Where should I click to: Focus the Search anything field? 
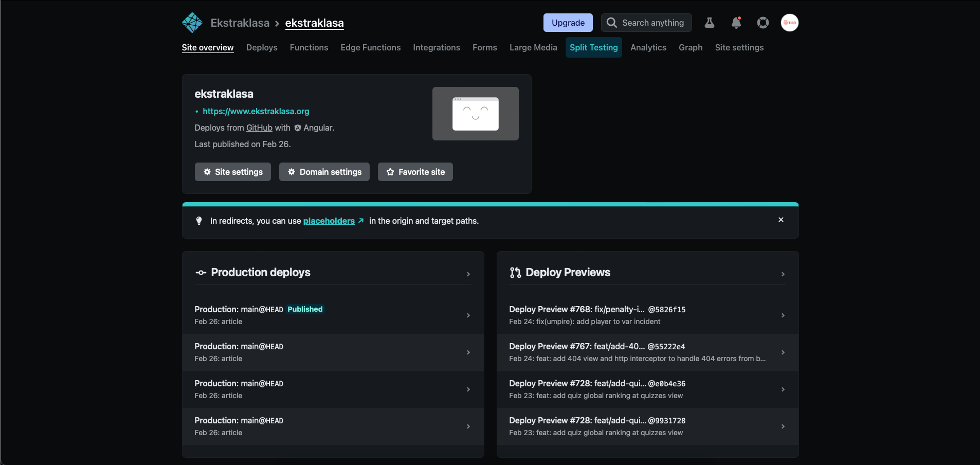646,23
